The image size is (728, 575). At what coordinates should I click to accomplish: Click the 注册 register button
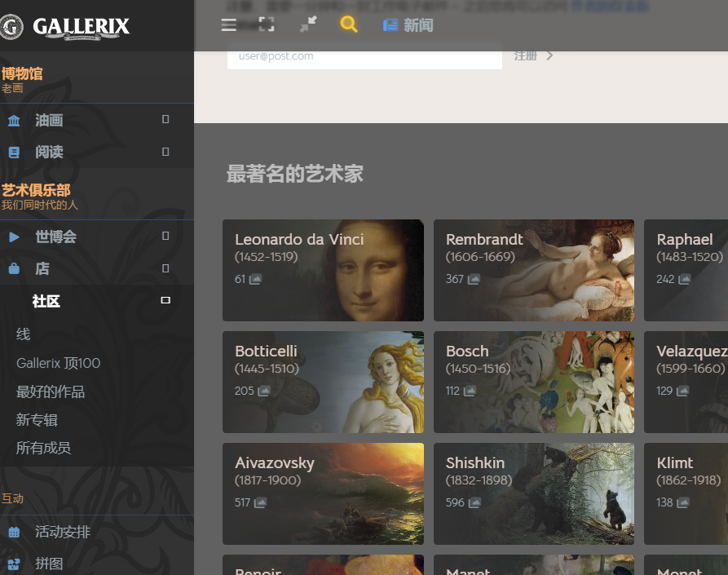point(534,55)
